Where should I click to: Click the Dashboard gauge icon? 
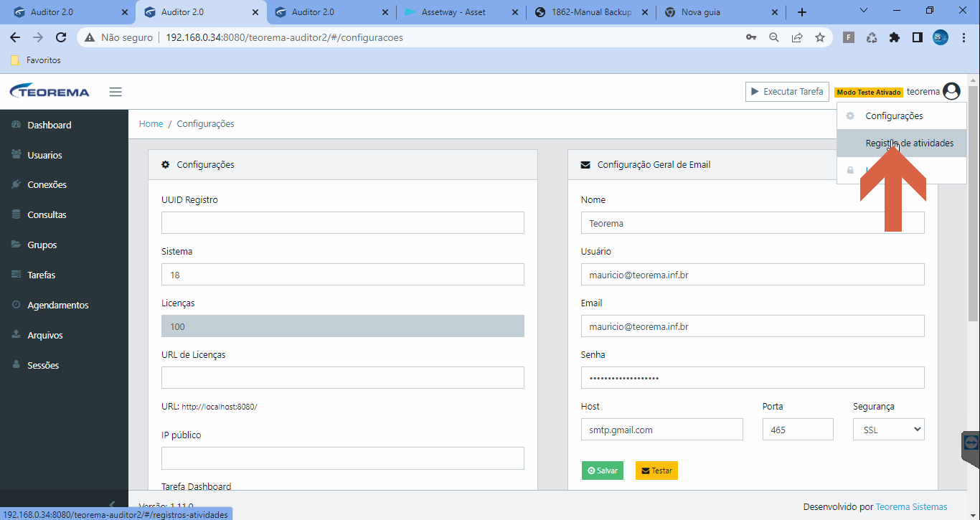pos(17,125)
